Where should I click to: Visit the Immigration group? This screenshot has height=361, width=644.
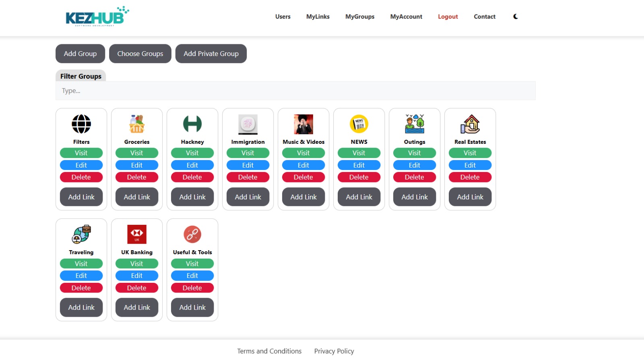coord(248,153)
